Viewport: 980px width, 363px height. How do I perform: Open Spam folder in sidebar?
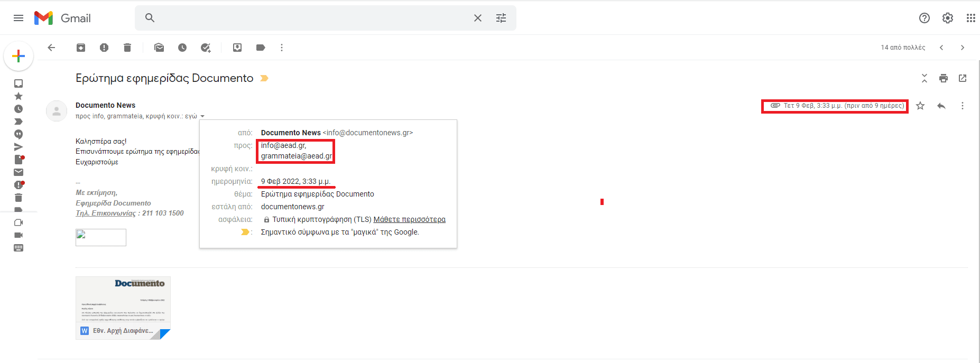[19, 185]
